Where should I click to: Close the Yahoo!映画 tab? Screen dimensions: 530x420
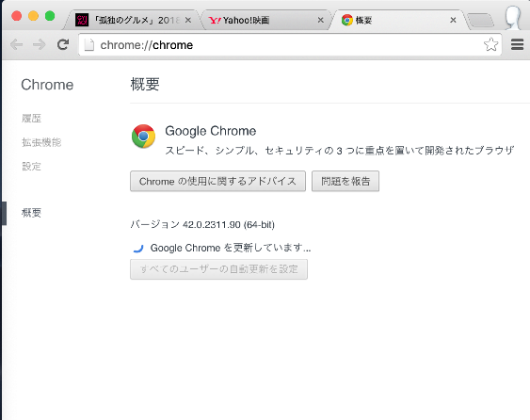[320, 21]
